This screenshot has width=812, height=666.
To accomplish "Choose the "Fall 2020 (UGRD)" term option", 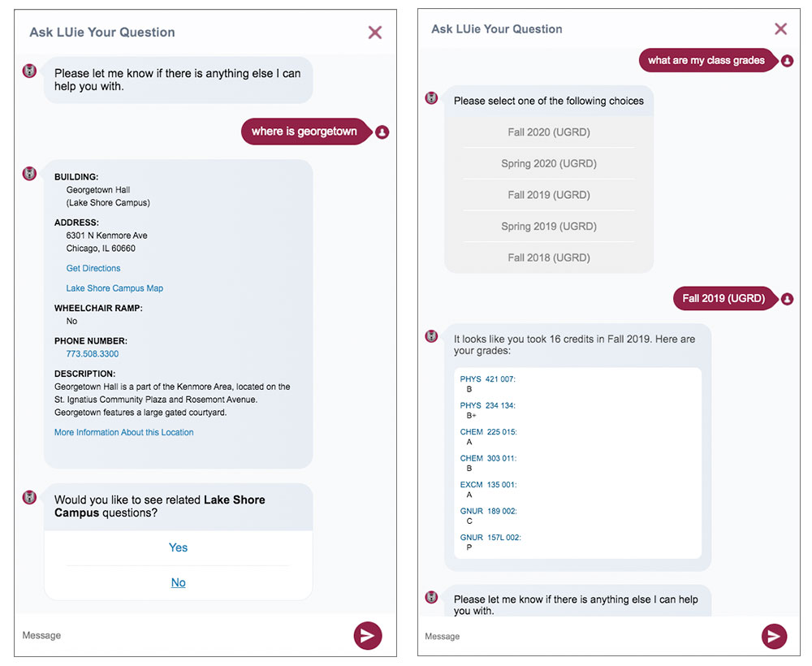I will [550, 132].
